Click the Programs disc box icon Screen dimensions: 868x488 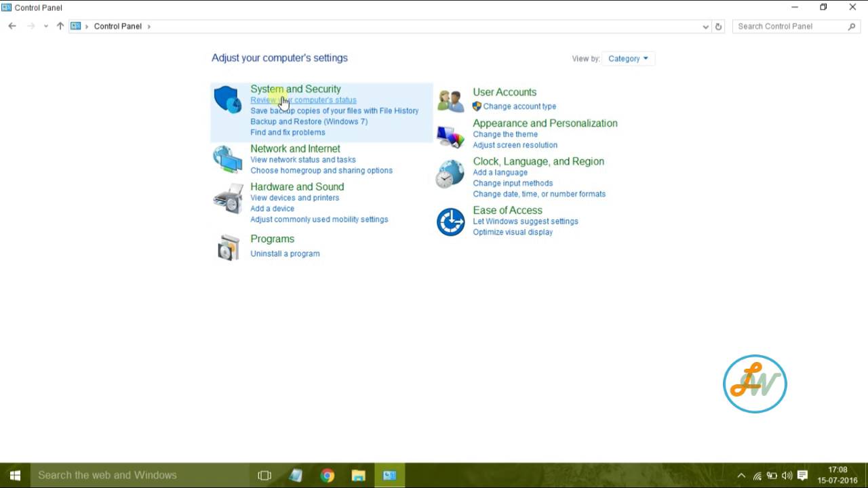[x=228, y=247]
